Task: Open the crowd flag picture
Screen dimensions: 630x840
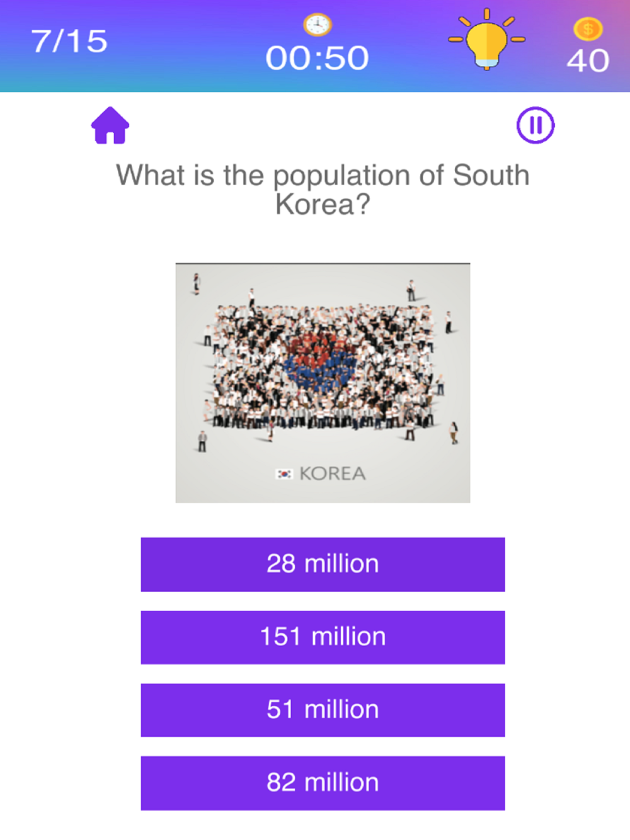Action: [x=323, y=383]
